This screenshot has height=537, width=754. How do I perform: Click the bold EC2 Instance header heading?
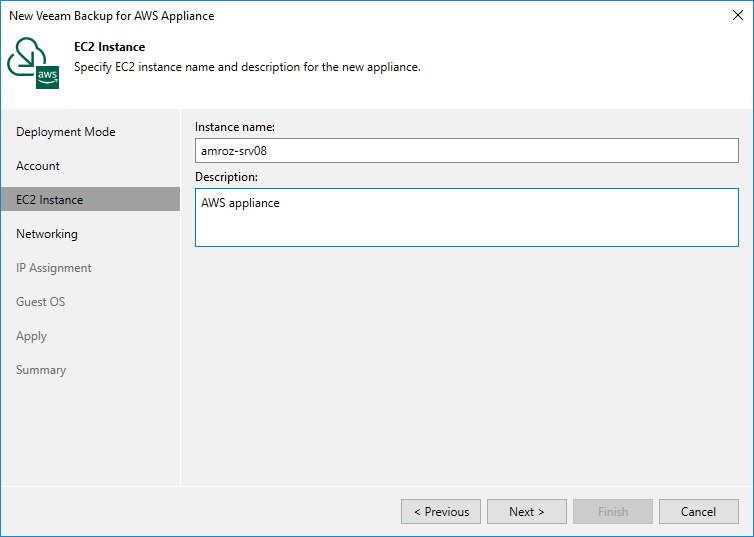110,47
